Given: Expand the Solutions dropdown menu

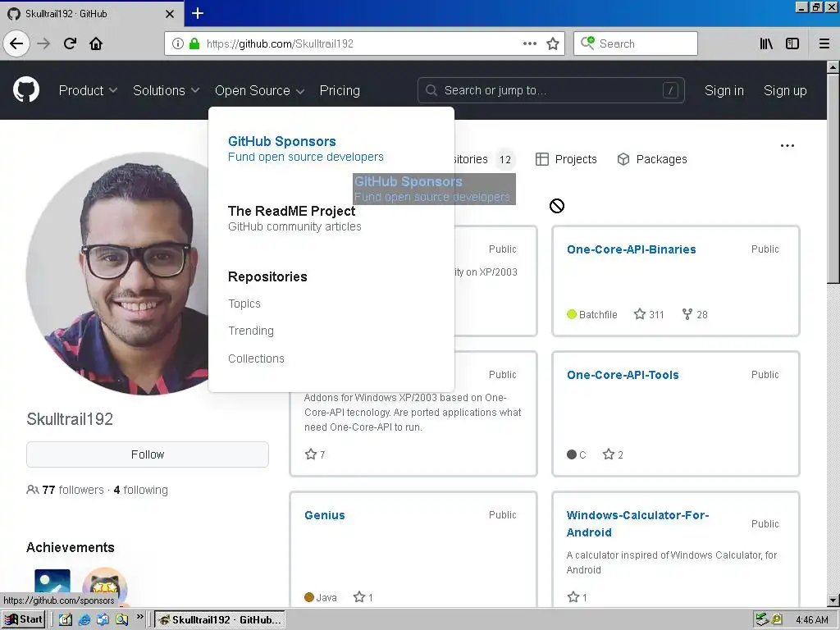Looking at the screenshot, I should [166, 90].
